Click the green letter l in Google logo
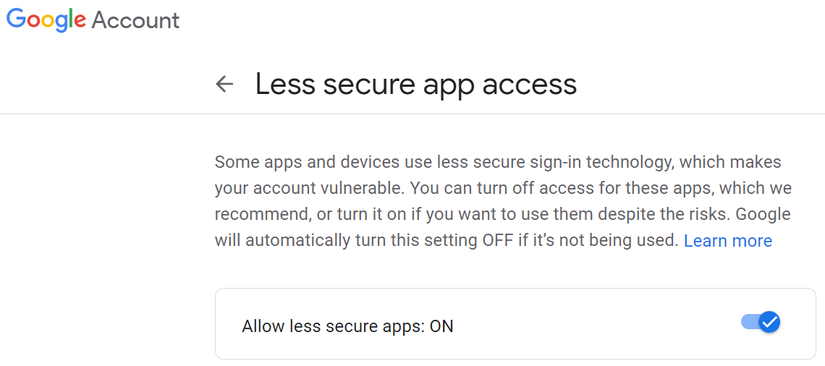This screenshot has width=825, height=366. [69, 18]
